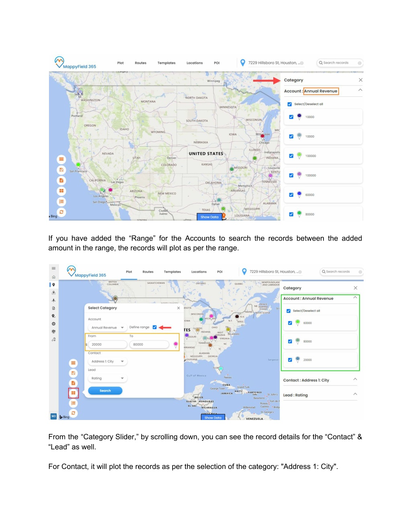This screenshot has height=532, width=411.
Task: Click blue location pin beside address in first screenshot
Action: pos(243,63)
